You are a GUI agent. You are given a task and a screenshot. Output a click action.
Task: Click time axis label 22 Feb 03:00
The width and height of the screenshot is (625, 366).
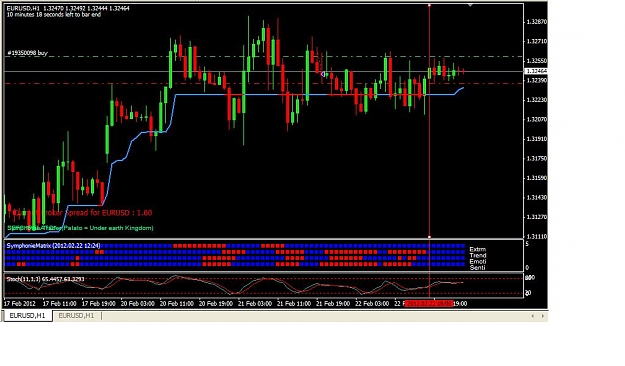click(x=372, y=304)
